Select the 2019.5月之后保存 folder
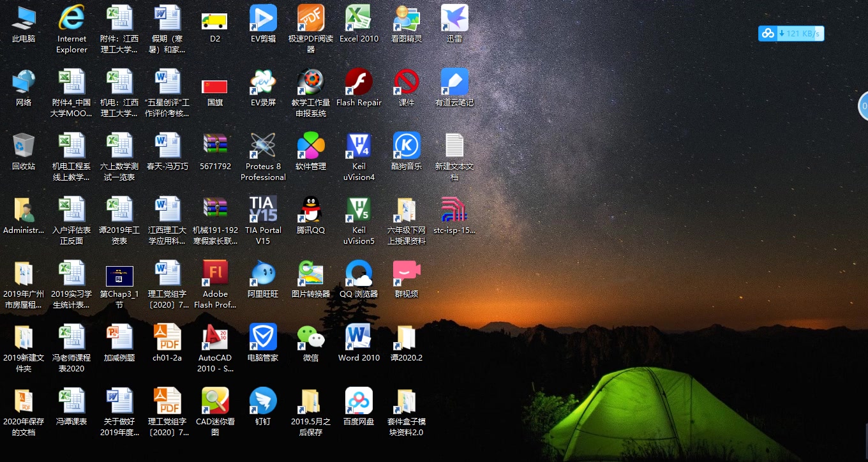Viewport: 868px width, 462px height. click(x=311, y=401)
